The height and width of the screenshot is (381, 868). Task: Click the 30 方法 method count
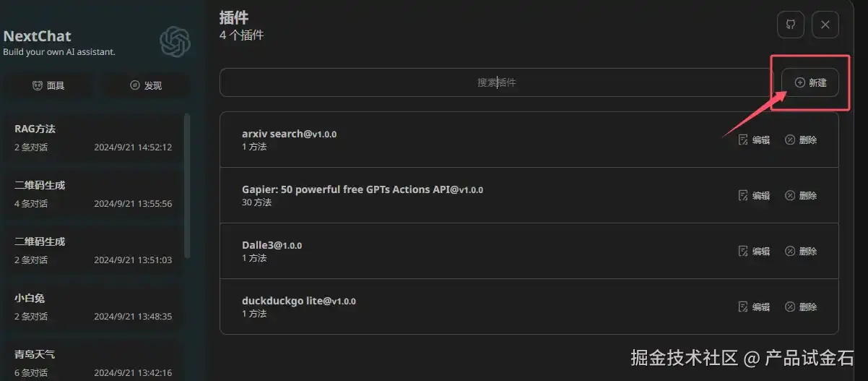[256, 202]
